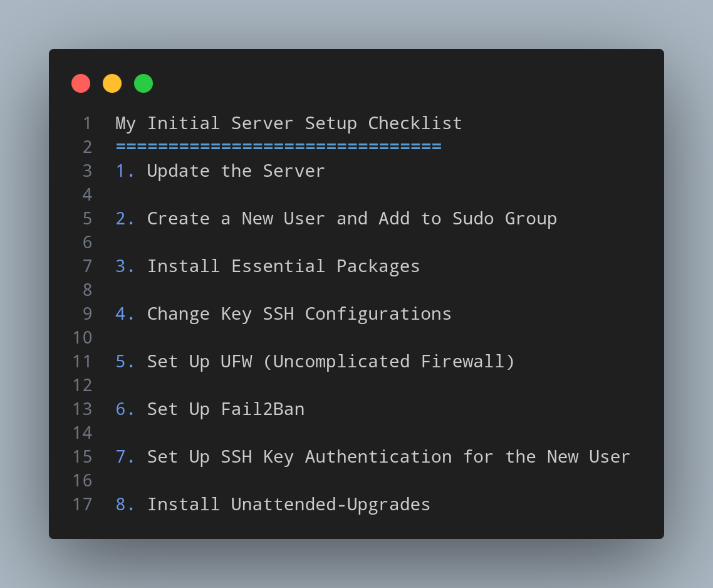Select line number 17 in the gutter
This screenshot has width=713, height=588.
tap(82, 504)
